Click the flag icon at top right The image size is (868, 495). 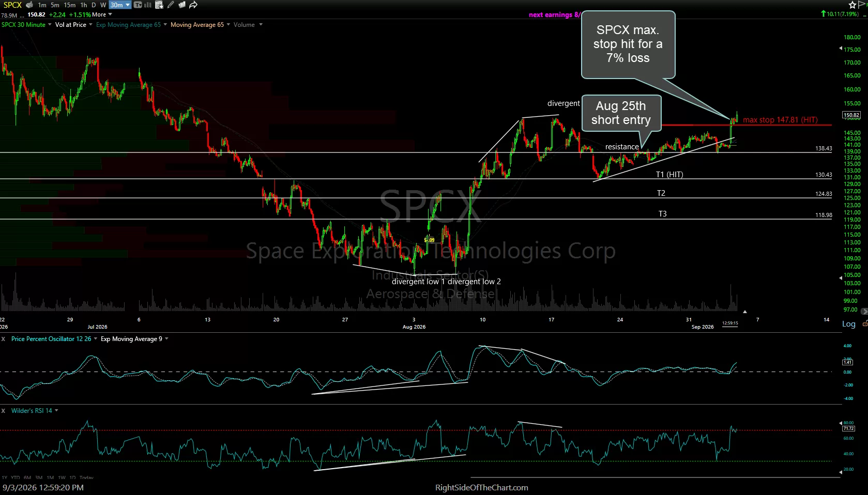pyautogui.click(x=862, y=5)
